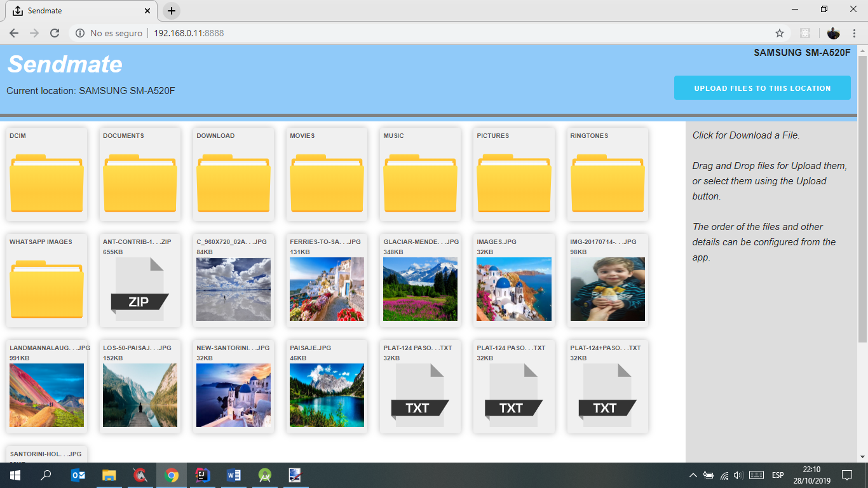The width and height of the screenshot is (868, 488).
Task: Click the Current location text
Action: click(91, 91)
